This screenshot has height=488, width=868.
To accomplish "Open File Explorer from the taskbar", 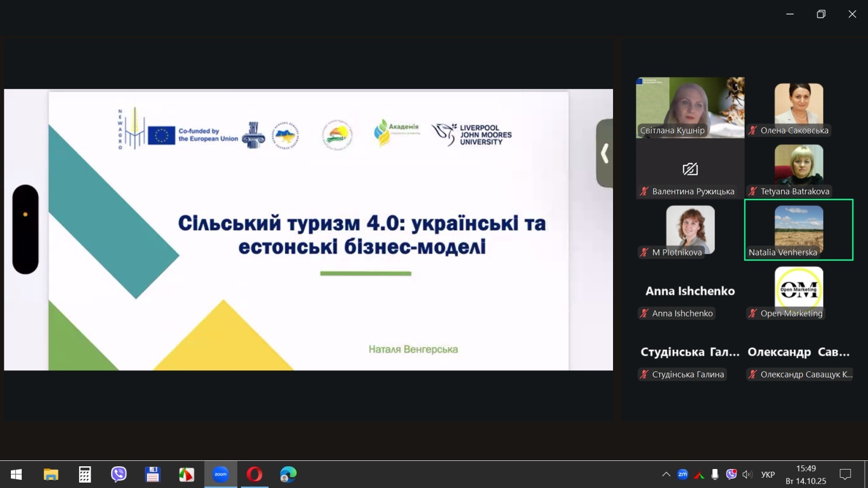I will click(x=51, y=474).
